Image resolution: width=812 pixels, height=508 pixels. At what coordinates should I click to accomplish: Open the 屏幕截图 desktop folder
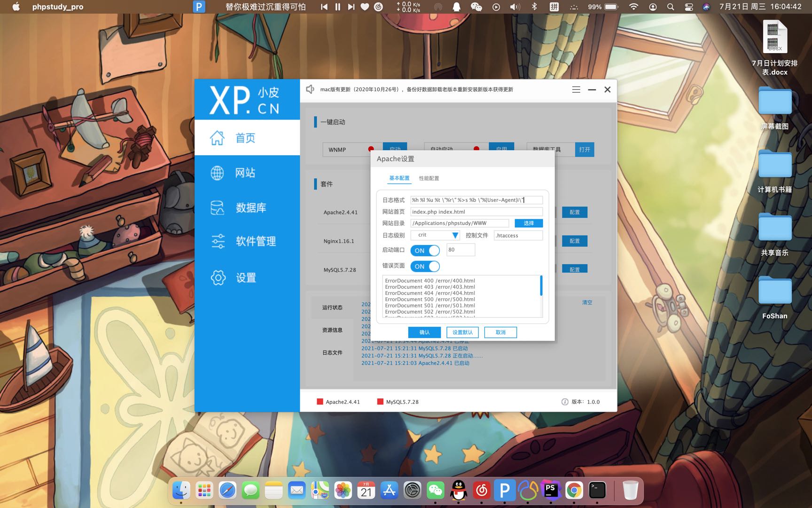point(774,108)
